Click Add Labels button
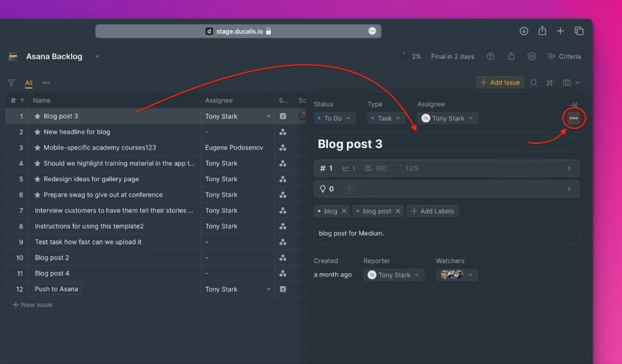 pos(432,211)
